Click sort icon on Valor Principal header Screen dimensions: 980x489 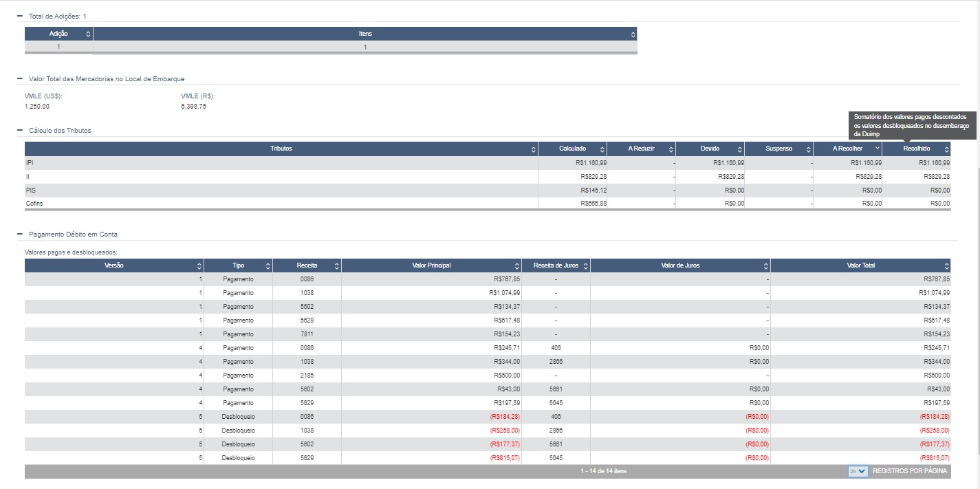tap(516, 266)
